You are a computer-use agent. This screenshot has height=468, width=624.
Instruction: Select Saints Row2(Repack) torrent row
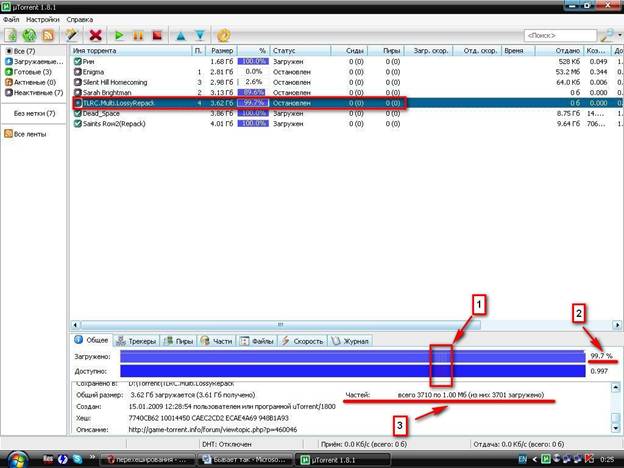click(346, 123)
